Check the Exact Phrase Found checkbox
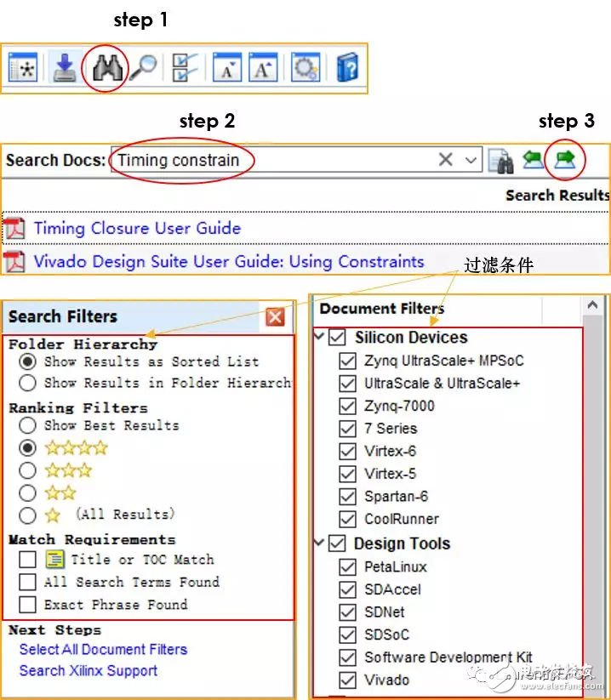Screen dimensions: 611x700 28,605
